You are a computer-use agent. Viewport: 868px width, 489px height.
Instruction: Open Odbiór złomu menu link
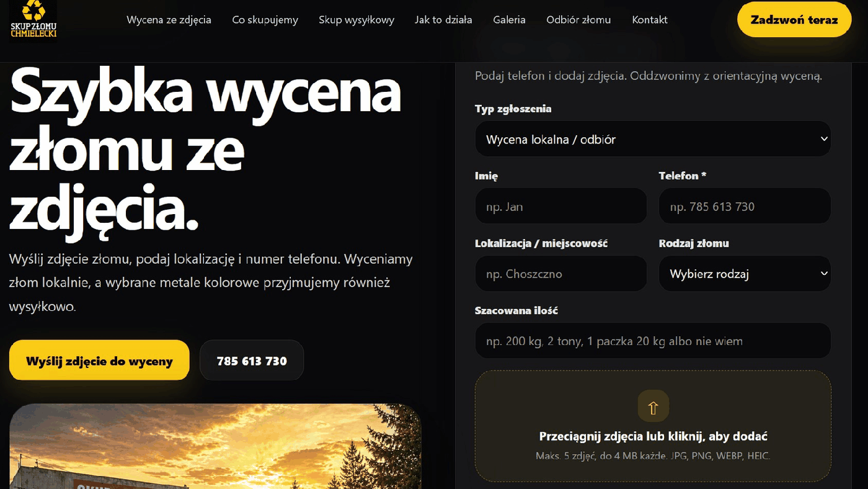click(x=578, y=20)
